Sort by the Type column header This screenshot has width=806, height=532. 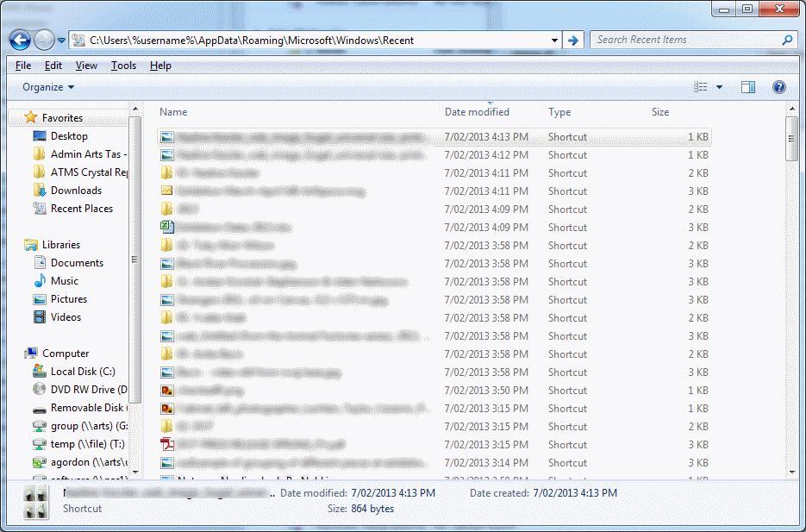pos(559,112)
